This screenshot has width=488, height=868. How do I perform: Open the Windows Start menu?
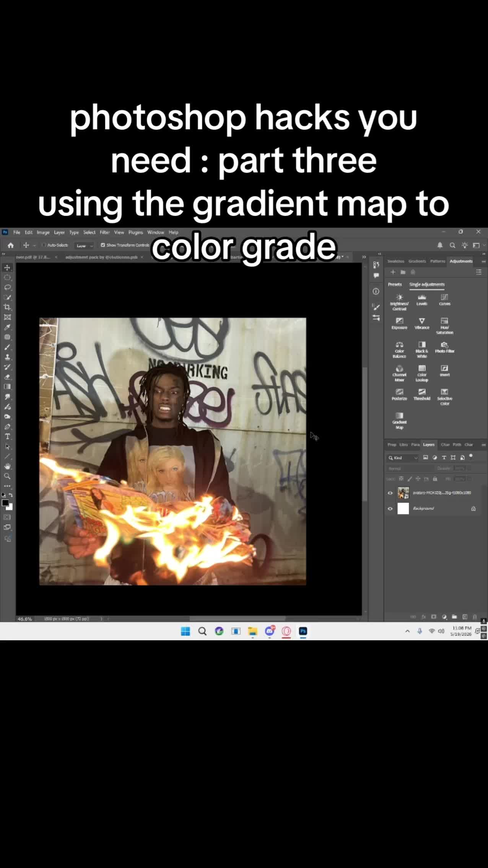pyautogui.click(x=185, y=631)
